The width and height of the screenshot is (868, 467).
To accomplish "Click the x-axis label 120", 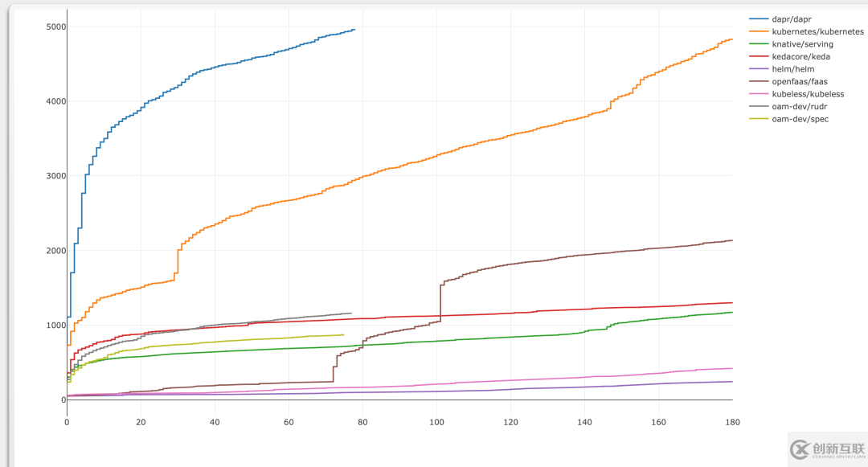I will click(x=510, y=422).
